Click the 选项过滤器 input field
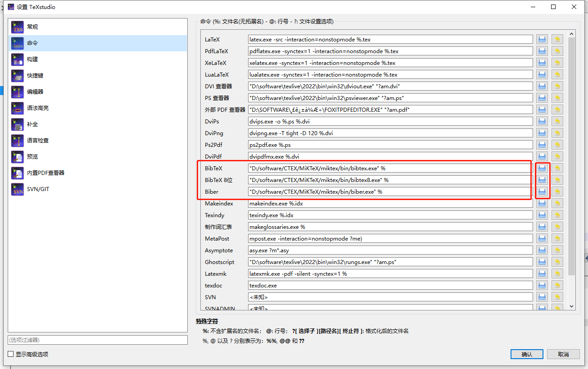The image size is (588, 369). point(97,340)
